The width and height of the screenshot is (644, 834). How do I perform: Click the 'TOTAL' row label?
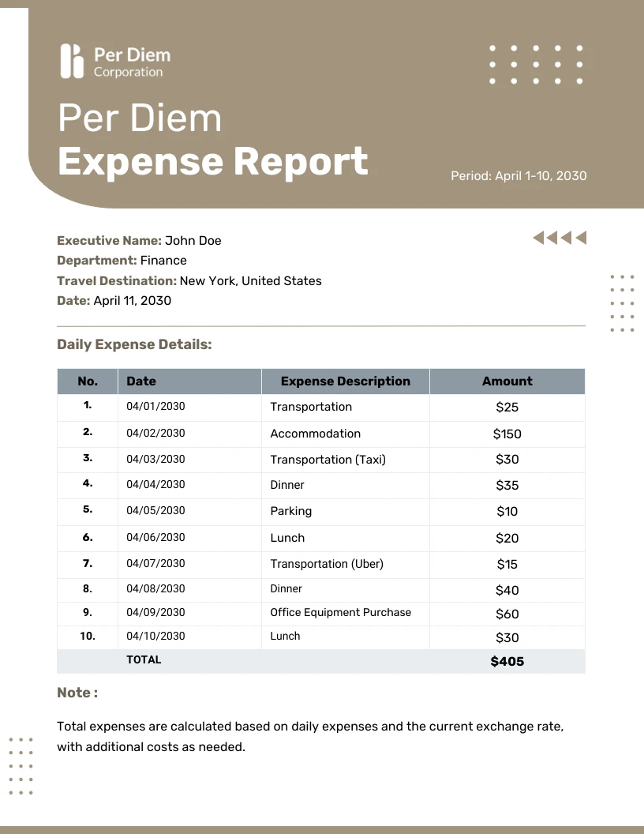144,660
